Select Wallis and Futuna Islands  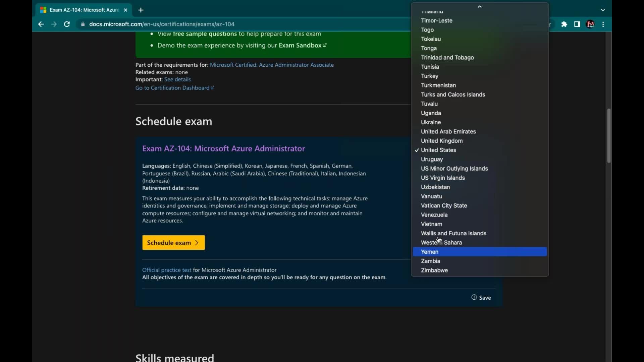point(480,233)
